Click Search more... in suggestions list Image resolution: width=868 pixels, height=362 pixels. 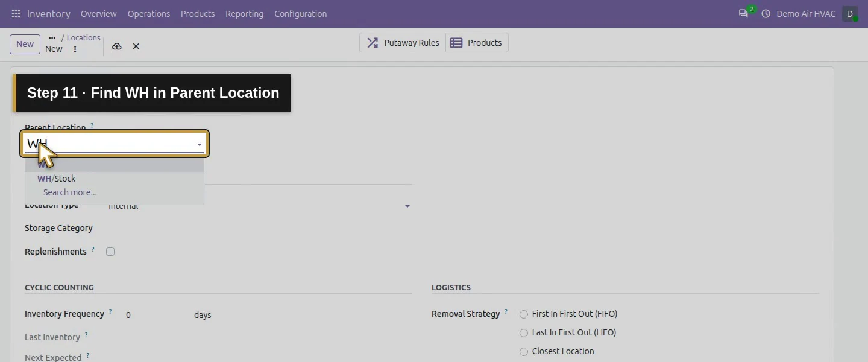point(115,192)
